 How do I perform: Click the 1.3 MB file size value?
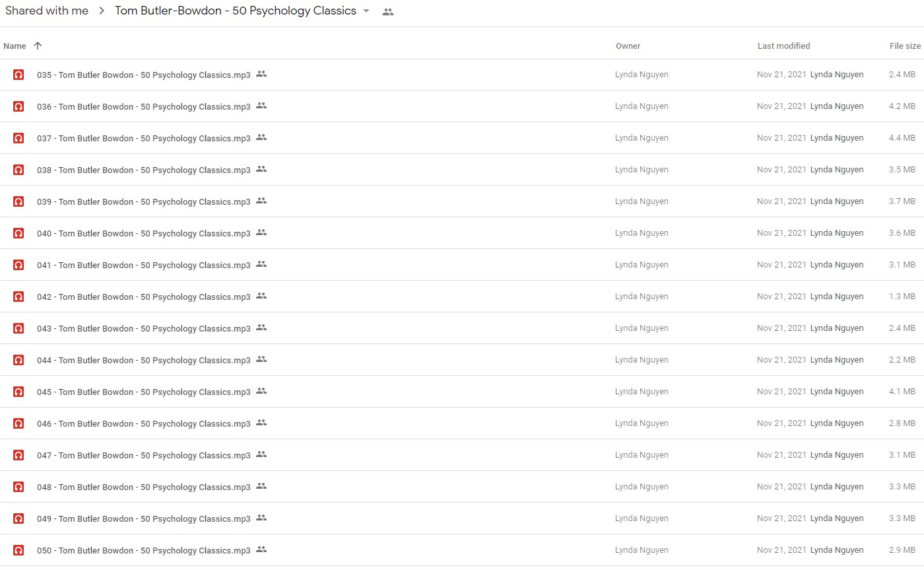click(x=902, y=297)
